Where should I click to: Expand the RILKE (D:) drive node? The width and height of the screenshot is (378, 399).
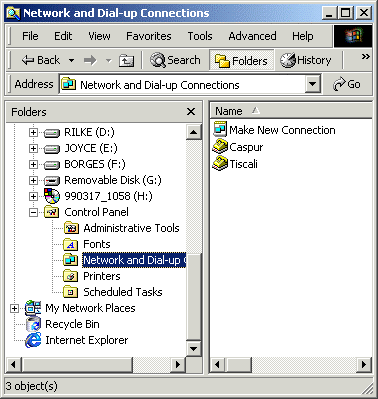pyautogui.click(x=33, y=132)
